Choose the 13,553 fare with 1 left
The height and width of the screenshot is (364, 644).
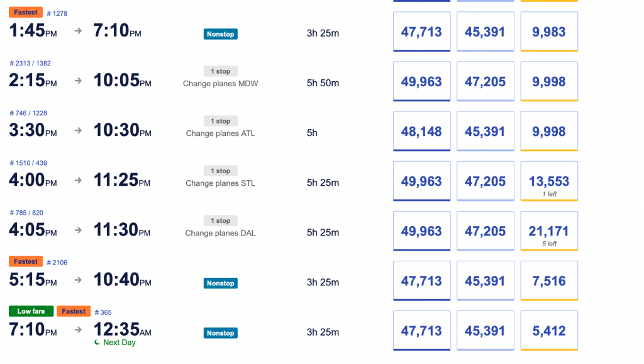(x=548, y=181)
